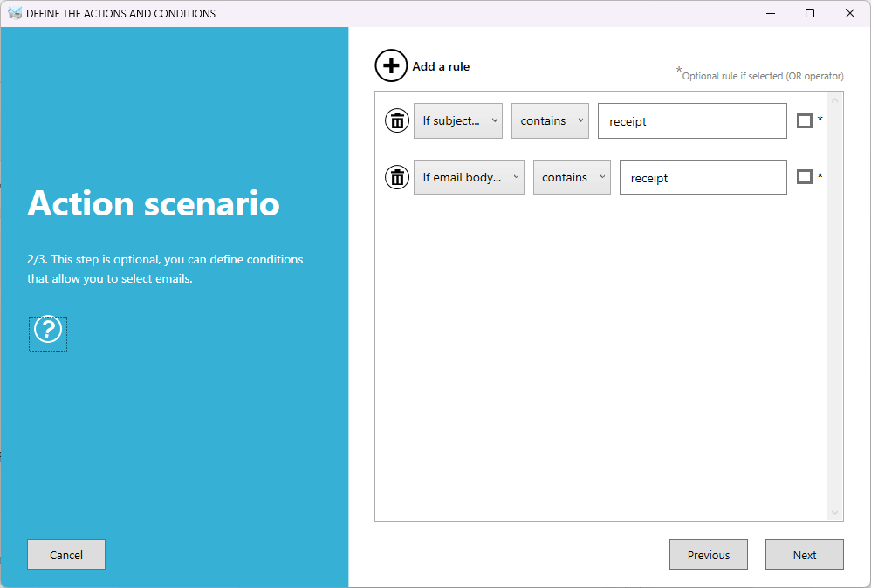Go back with the Previous button
This screenshot has height=588, width=871.
click(x=709, y=555)
